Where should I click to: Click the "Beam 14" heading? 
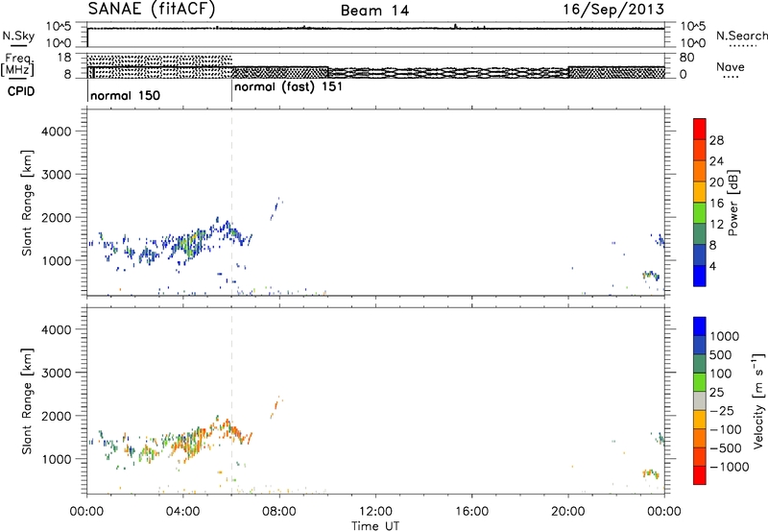[x=374, y=11]
